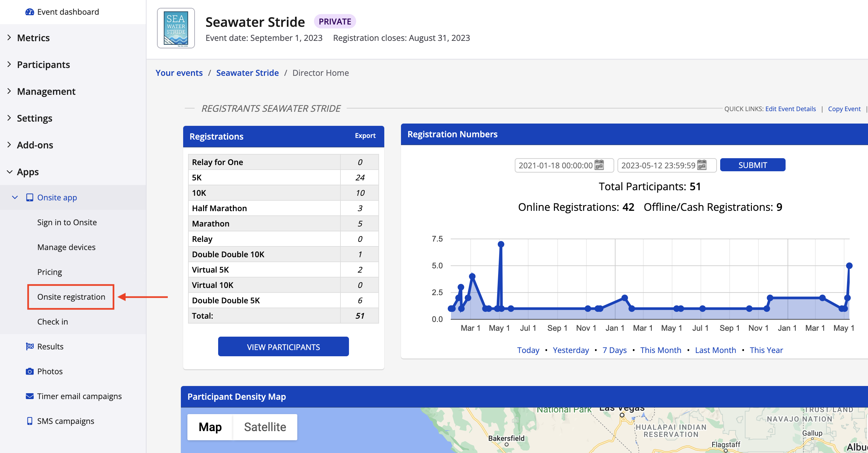The width and height of the screenshot is (868, 453).
Task: Click the SMS campaigns phone icon
Action: coord(30,421)
